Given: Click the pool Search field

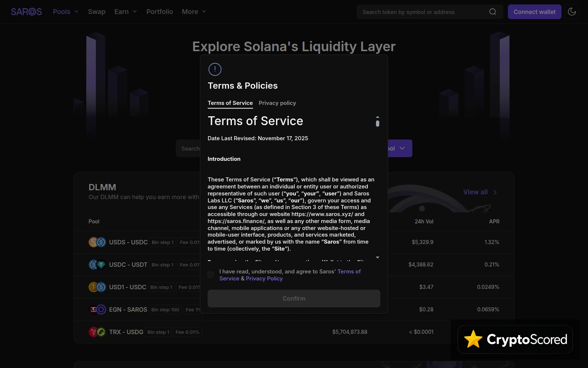Looking at the screenshot, I should [188, 148].
